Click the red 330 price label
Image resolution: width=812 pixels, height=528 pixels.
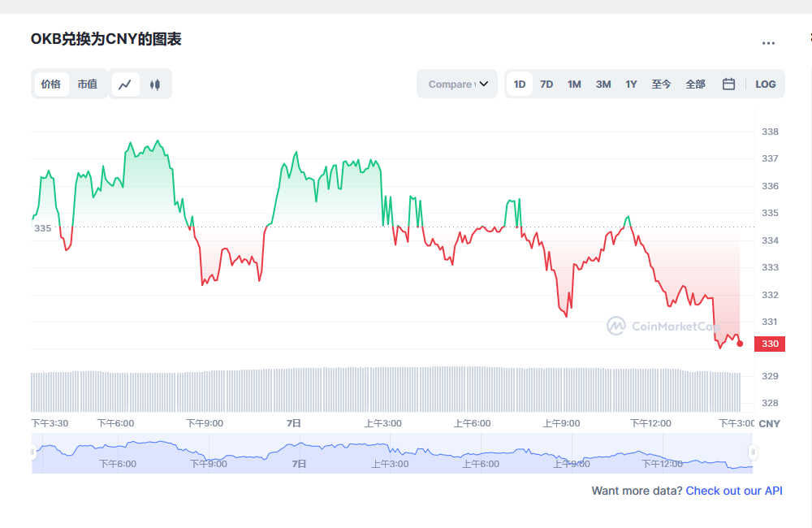click(768, 344)
